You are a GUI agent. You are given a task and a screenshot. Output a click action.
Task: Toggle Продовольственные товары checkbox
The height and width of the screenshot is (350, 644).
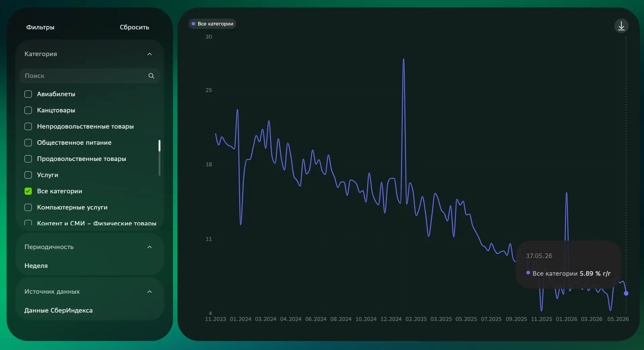click(x=28, y=159)
